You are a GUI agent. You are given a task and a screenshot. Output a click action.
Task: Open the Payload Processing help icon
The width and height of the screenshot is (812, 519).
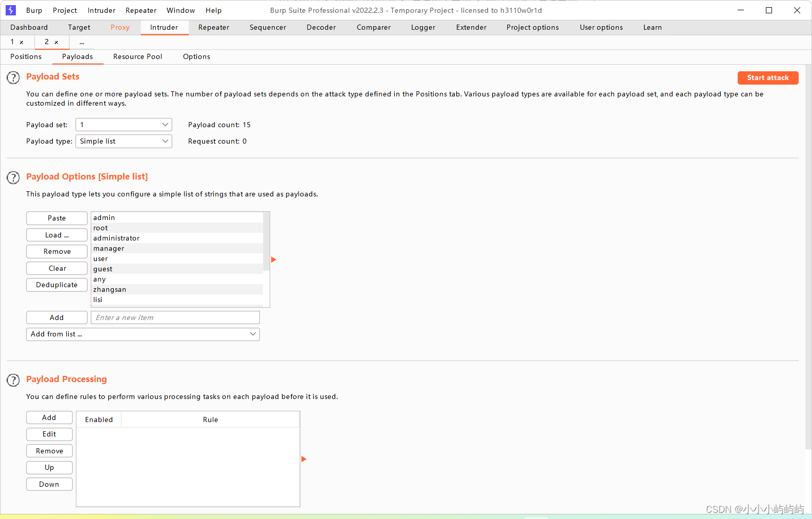pos(13,381)
